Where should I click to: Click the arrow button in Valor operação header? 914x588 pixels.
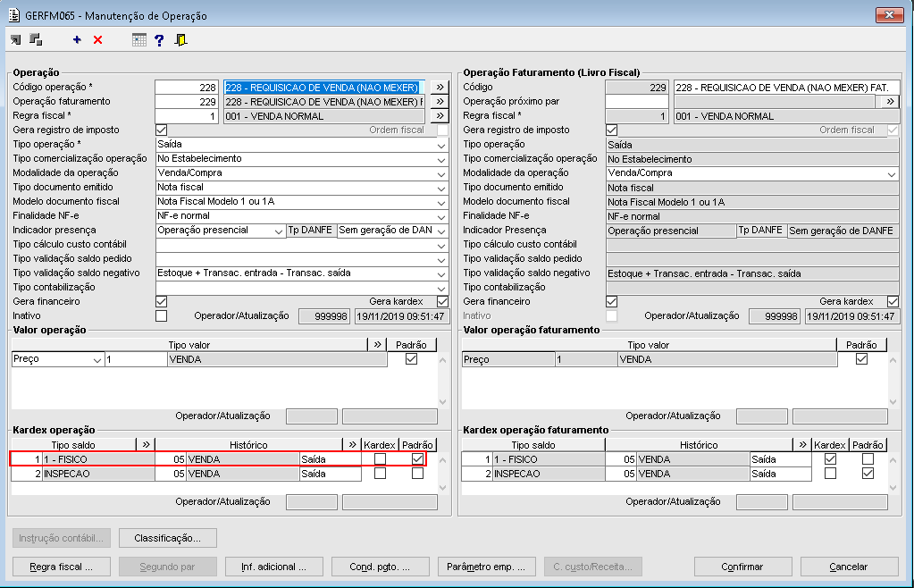378,344
